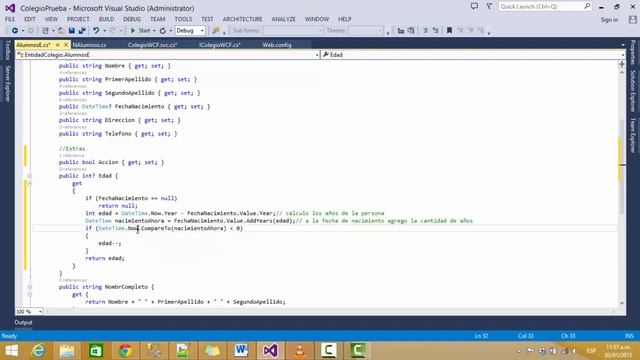This screenshot has width=640, height=360.
Task: Switch to the ColegioWCF.svc.cs tab
Action: point(152,45)
